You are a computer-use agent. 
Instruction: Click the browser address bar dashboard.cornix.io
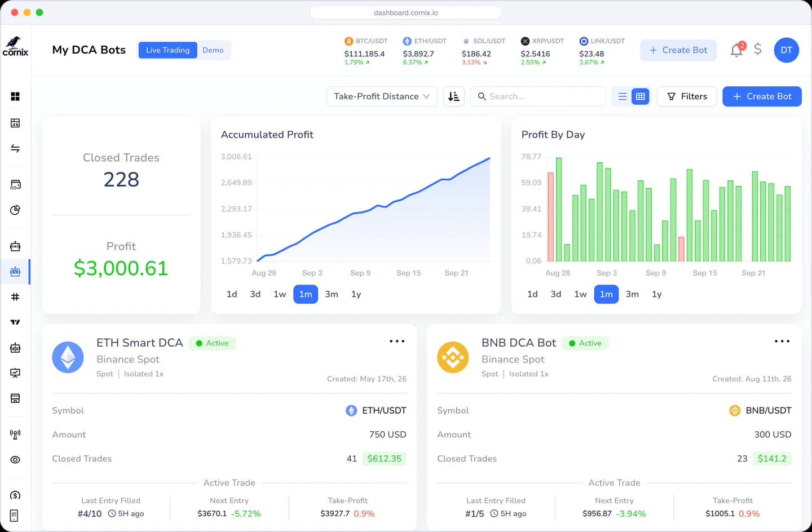406,12
